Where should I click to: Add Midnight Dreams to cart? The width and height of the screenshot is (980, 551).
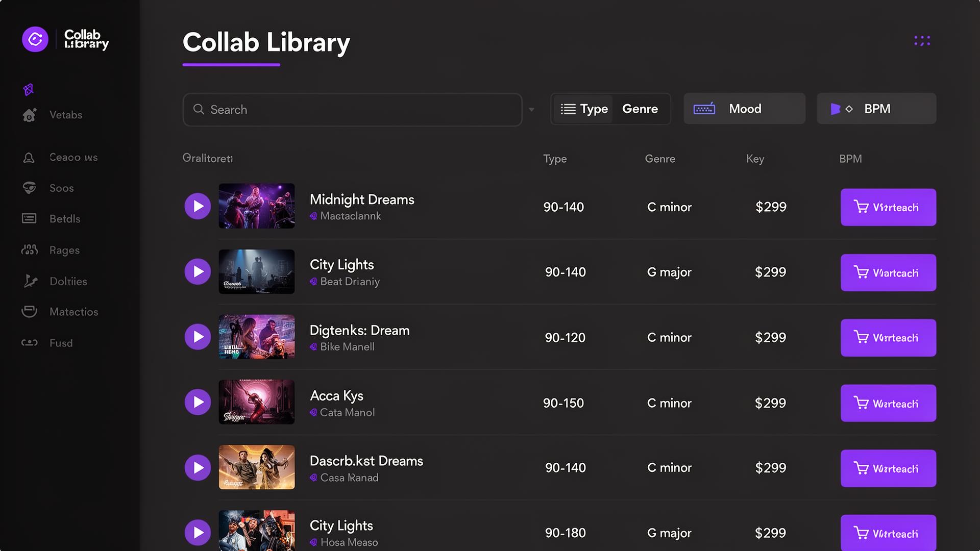coord(888,207)
